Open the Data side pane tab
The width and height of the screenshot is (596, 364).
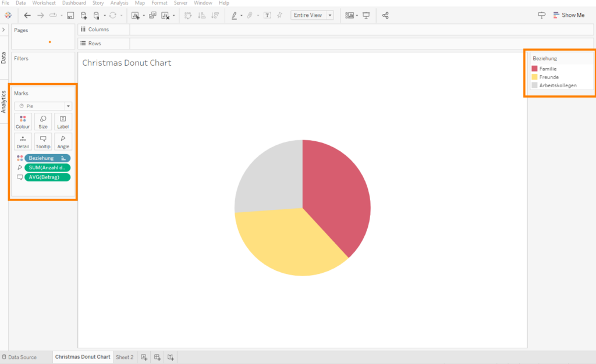coord(3,58)
